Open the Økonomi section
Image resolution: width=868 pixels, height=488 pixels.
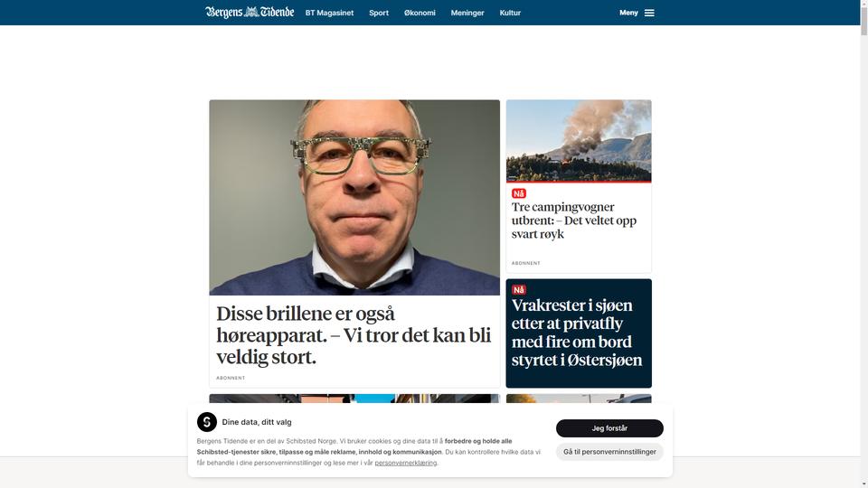pos(420,13)
